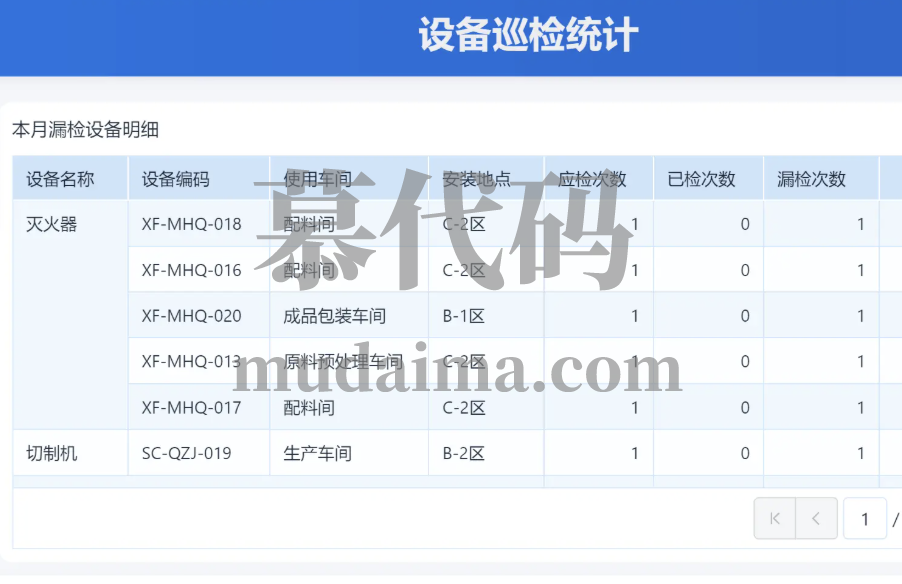Go to first page pagination icon

coord(774,519)
